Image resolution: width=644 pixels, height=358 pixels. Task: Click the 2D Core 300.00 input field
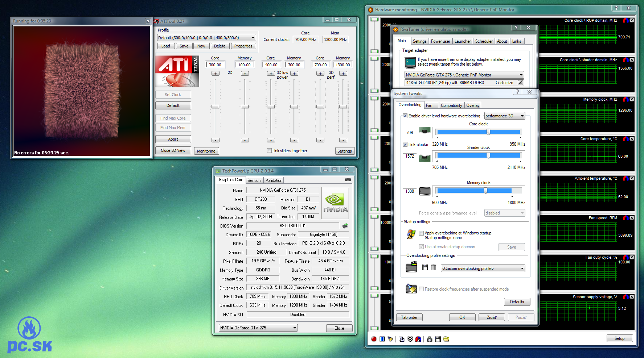tap(215, 65)
